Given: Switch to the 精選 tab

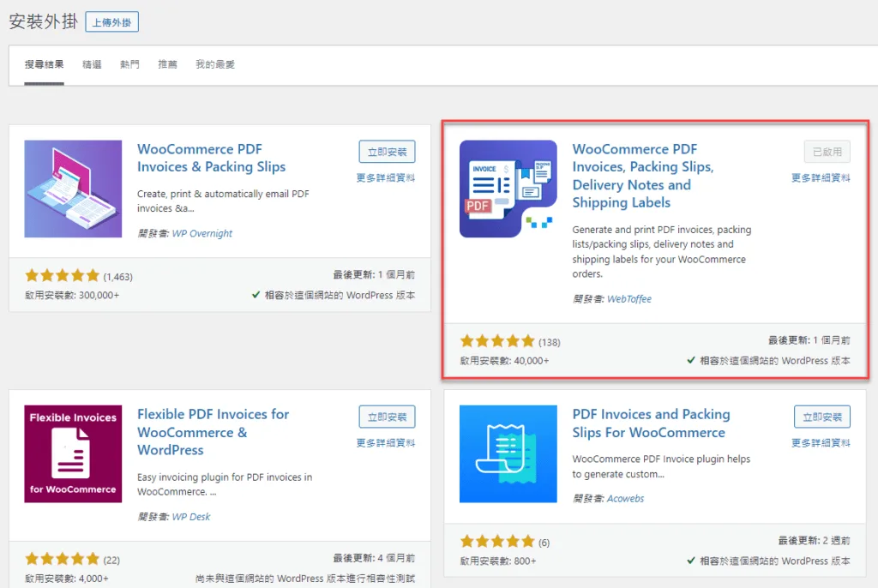Looking at the screenshot, I should coord(92,65).
